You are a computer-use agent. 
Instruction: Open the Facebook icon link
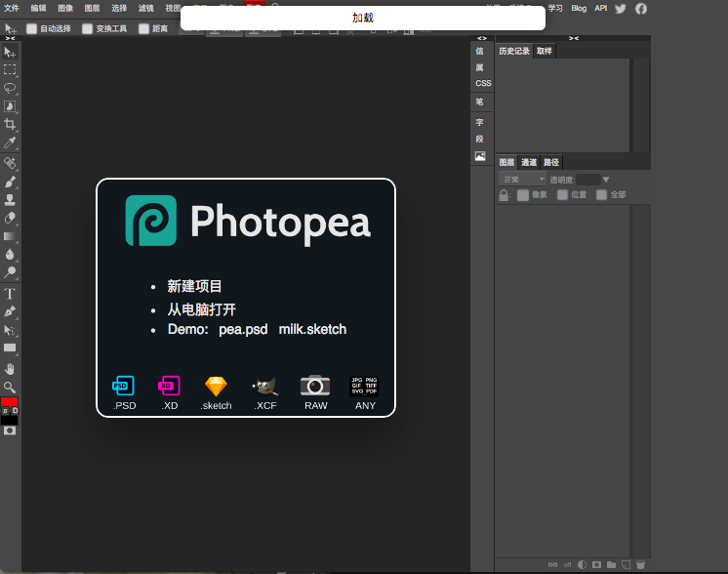point(641,9)
